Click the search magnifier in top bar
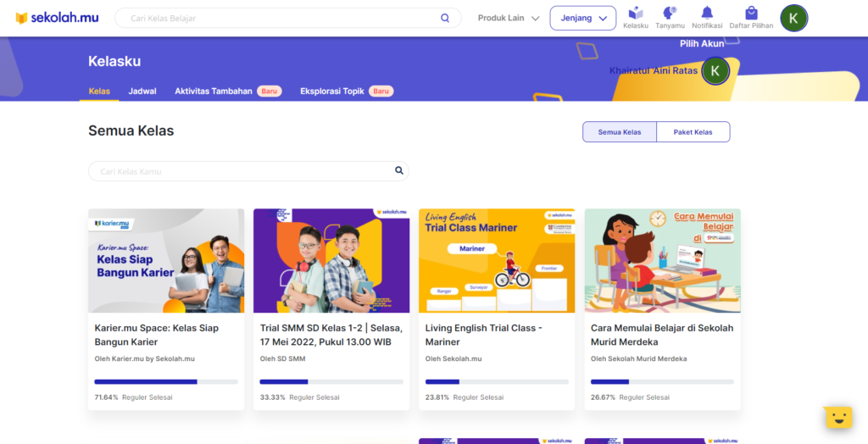This screenshot has height=444, width=868. (x=445, y=19)
